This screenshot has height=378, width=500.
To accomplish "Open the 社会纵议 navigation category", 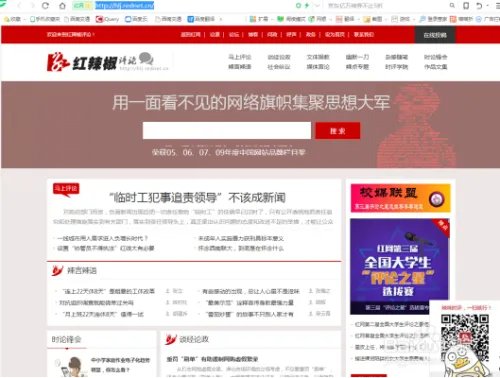I will [x=279, y=67].
